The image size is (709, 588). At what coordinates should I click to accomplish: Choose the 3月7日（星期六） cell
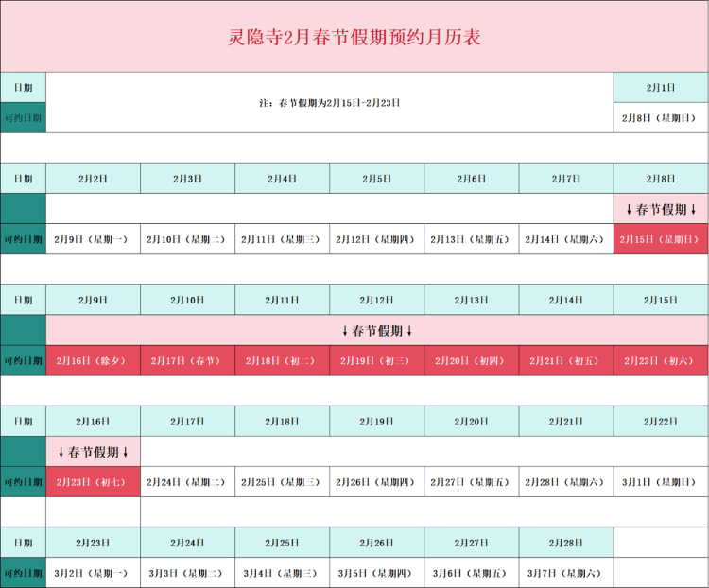(565, 572)
